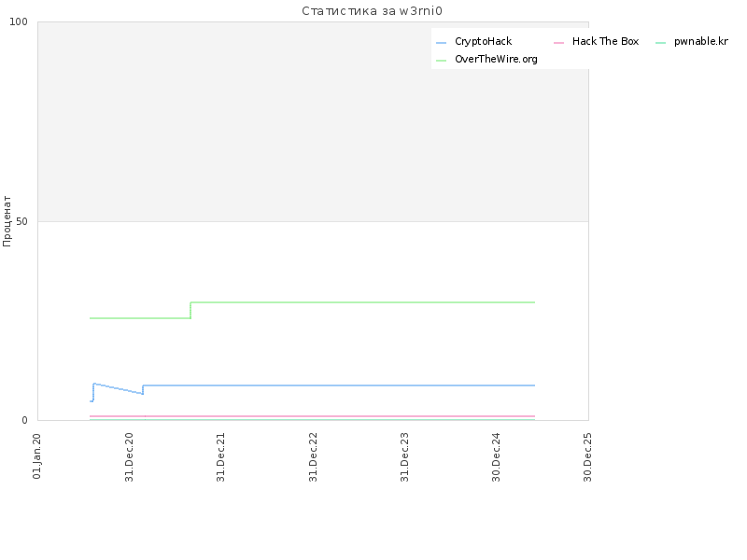Viewport: 747px width, 560px height.
Task: Select the Hack The Box legend label
Action: pos(605,41)
